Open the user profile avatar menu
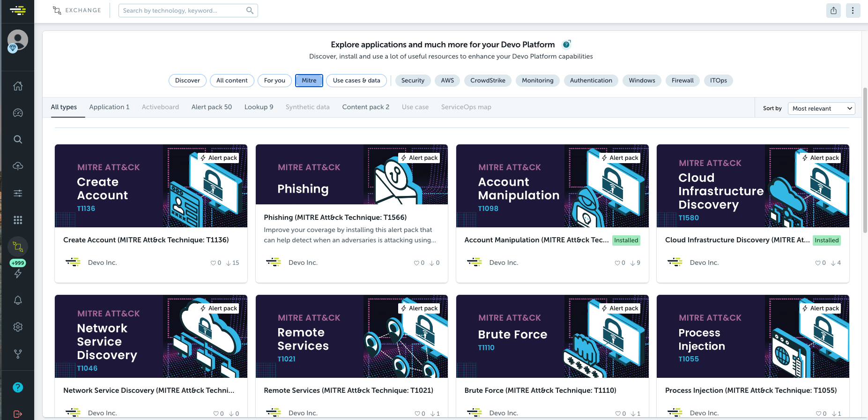 (18, 40)
